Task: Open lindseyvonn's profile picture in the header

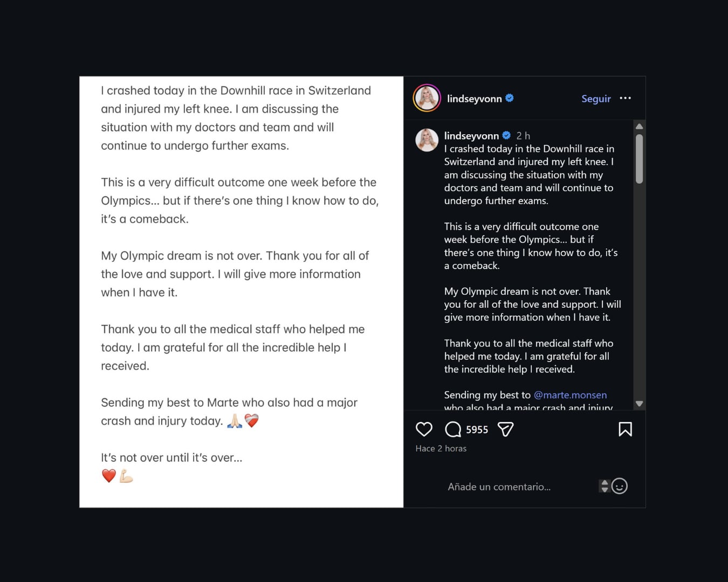Action: pos(427,98)
